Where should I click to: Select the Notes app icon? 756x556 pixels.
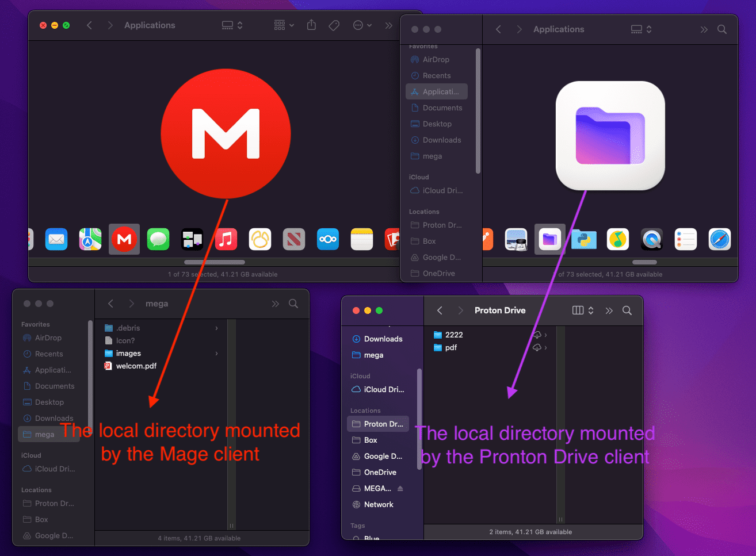tap(362, 239)
